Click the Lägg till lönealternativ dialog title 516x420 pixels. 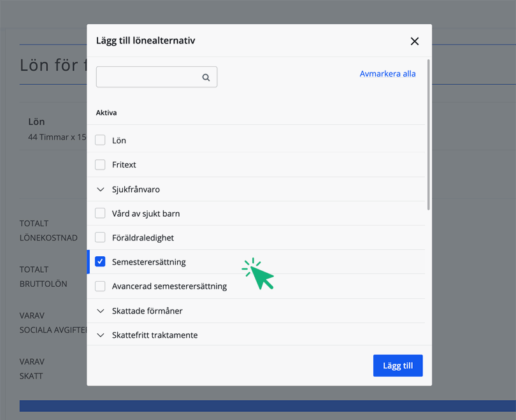pyautogui.click(x=145, y=41)
